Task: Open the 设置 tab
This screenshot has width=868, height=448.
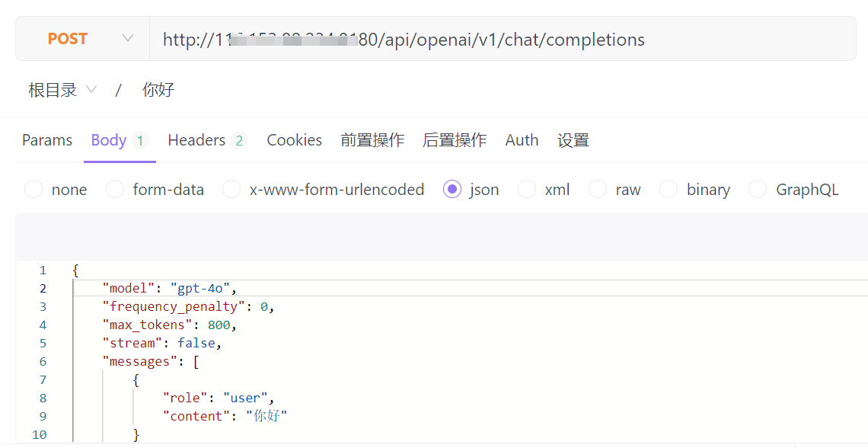Action: (573, 140)
